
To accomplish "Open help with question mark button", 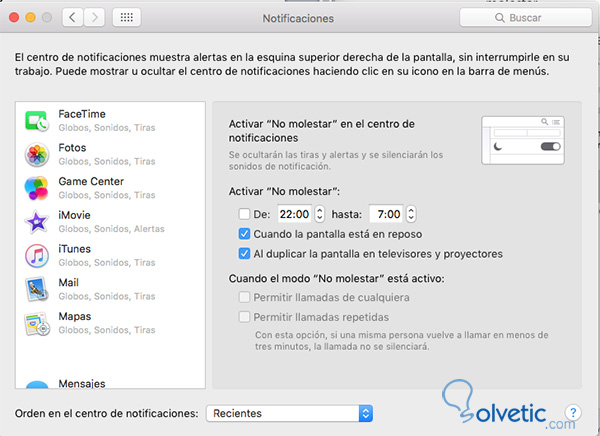I will [573, 413].
